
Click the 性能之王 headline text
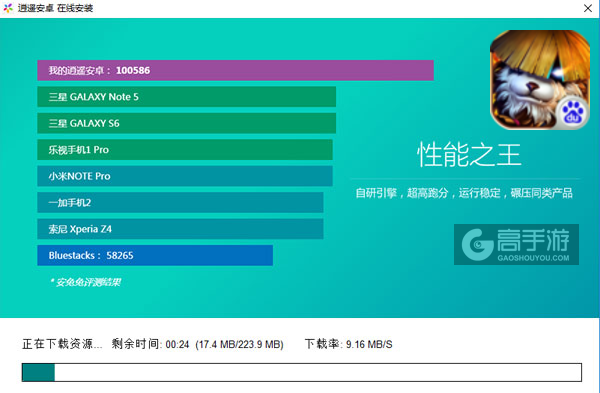[x=469, y=155]
